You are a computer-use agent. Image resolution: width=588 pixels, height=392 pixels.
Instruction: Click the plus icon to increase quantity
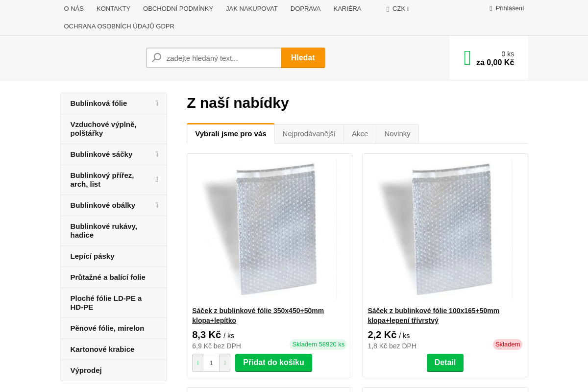(225, 363)
